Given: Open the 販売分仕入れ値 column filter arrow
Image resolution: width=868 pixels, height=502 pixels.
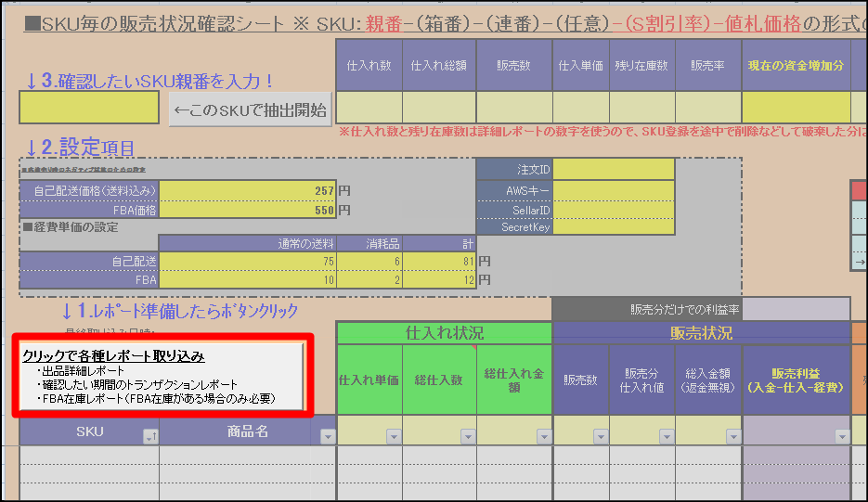Looking at the screenshot, I should point(665,436).
